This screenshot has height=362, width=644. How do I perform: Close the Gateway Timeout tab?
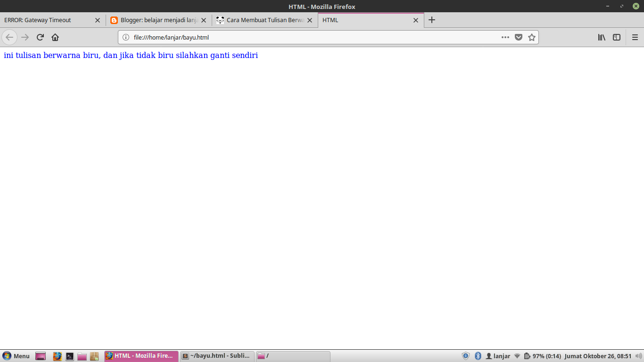click(98, 20)
